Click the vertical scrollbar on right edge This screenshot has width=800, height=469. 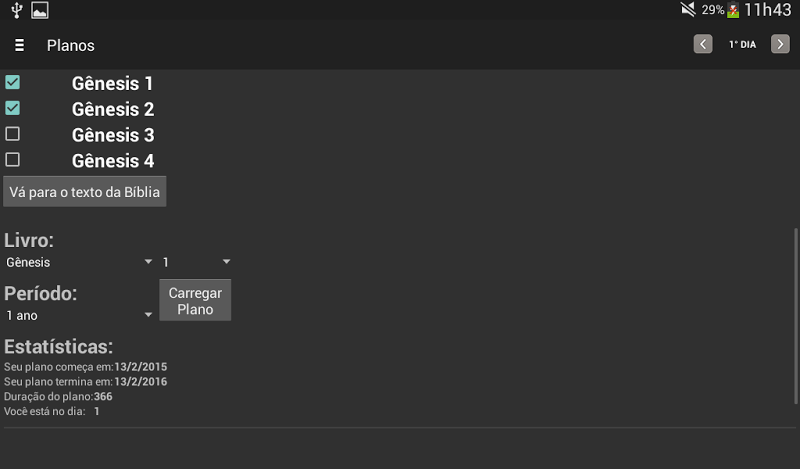point(796,316)
